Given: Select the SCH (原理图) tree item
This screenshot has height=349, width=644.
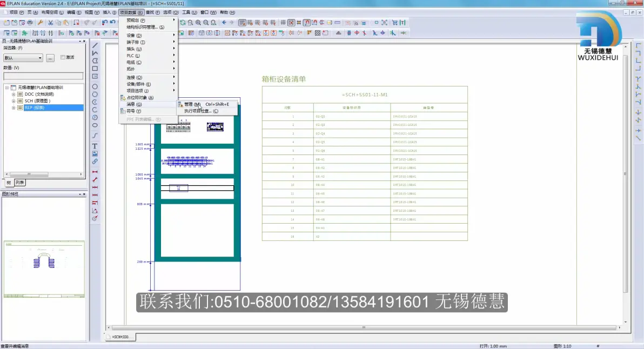Looking at the screenshot, I should 37,100.
